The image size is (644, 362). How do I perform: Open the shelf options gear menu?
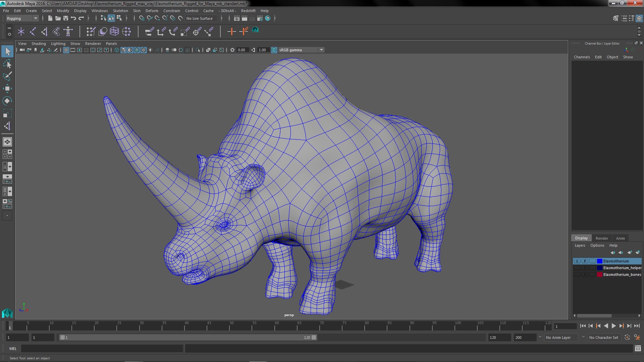click(x=9, y=34)
